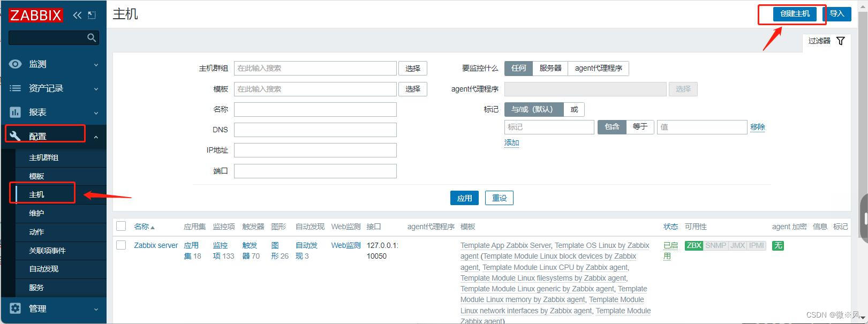This screenshot has height=324, width=868.
Task: Click the 添加 tag link
Action: pos(512,142)
